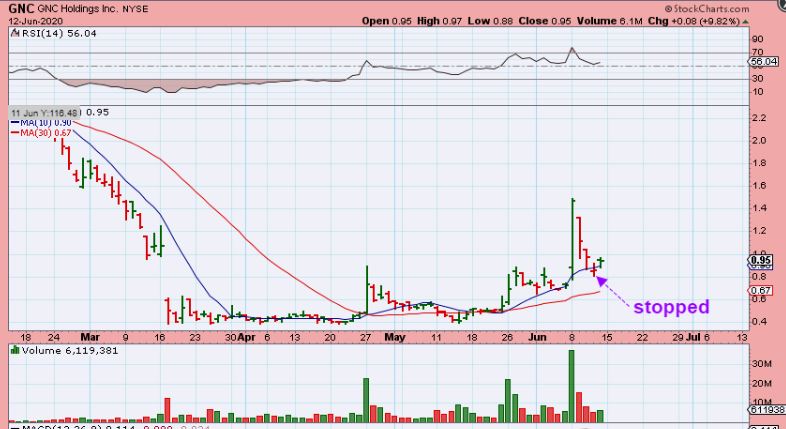Click the green up-triangle after the Chg percentage

pyautogui.click(x=746, y=22)
